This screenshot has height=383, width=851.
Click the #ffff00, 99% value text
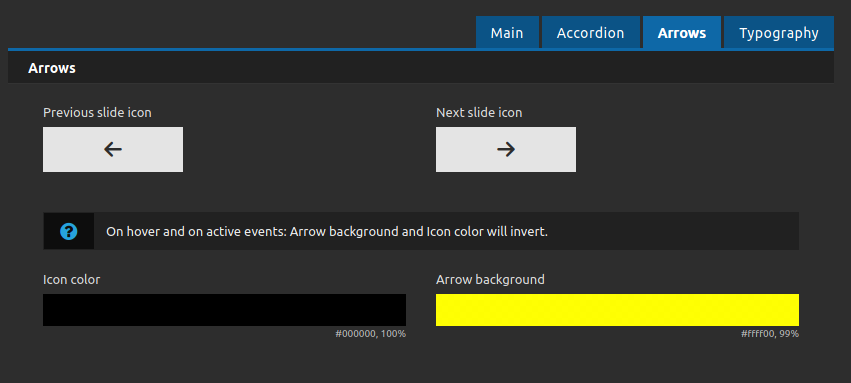pos(770,334)
